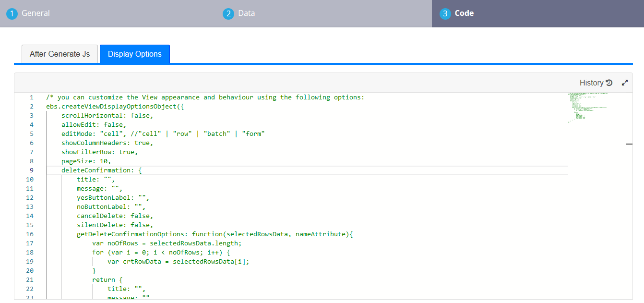The height and width of the screenshot is (303, 644).
Task: Click the step 2 circle for Data
Action: pyautogui.click(x=228, y=13)
